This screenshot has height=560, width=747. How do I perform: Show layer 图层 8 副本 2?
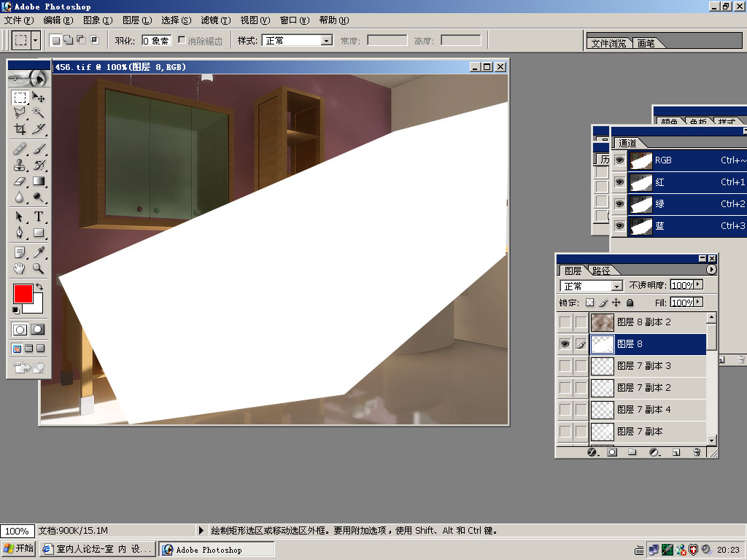[x=565, y=322]
